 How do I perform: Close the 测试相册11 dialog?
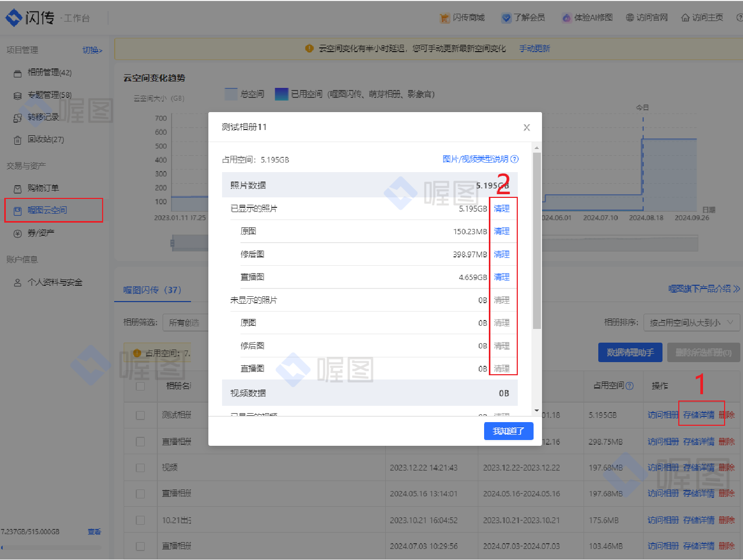(527, 127)
